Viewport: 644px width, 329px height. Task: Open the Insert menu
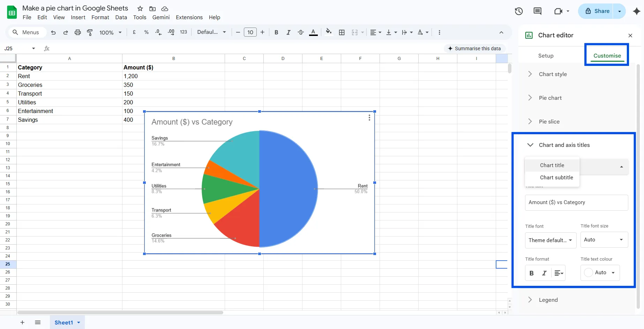pyautogui.click(x=78, y=17)
